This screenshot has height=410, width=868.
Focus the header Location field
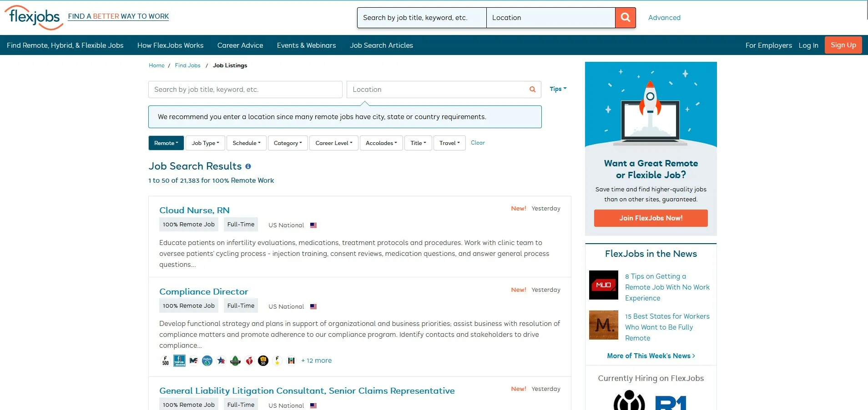[x=551, y=18]
